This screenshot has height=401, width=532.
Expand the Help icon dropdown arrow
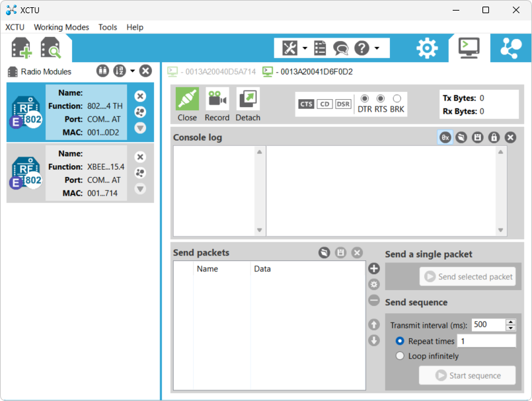click(377, 48)
